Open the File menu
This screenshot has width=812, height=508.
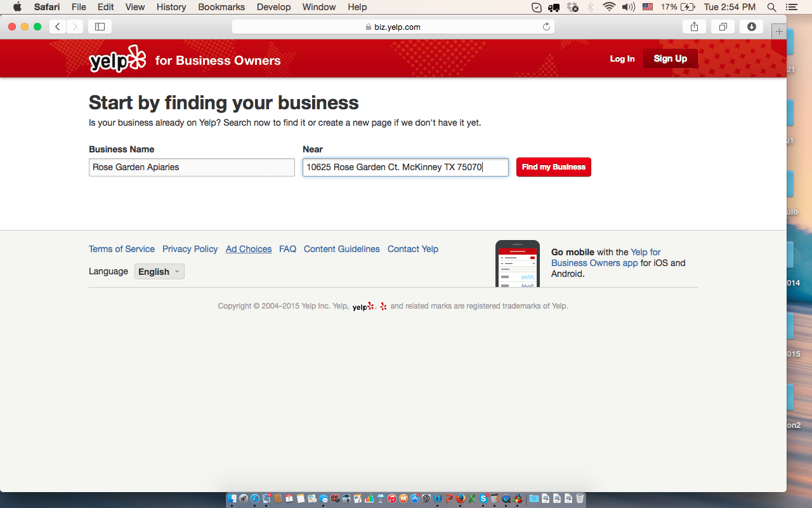point(79,7)
